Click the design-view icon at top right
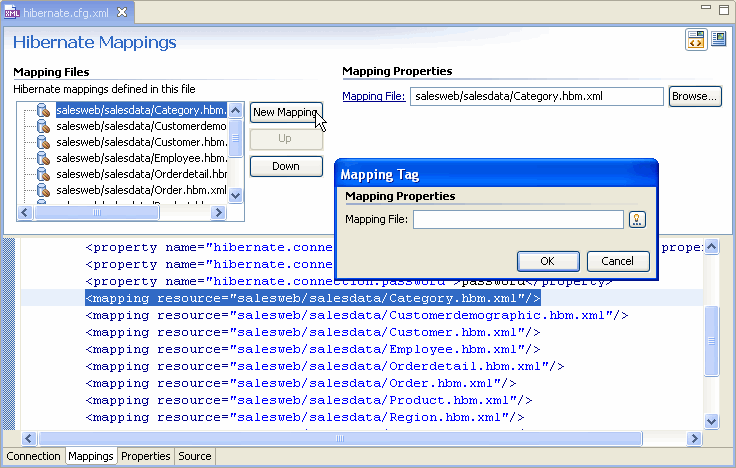 719,38
